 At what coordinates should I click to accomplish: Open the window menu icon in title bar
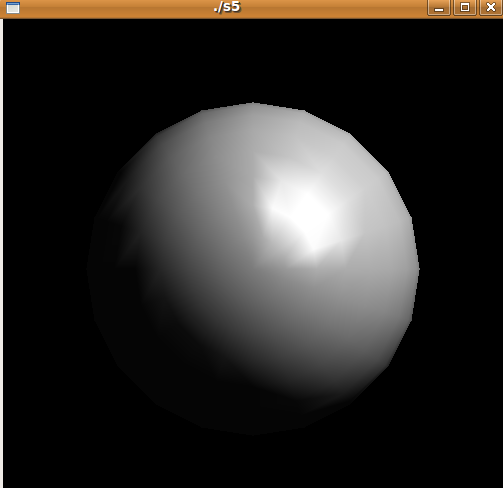click(13, 8)
